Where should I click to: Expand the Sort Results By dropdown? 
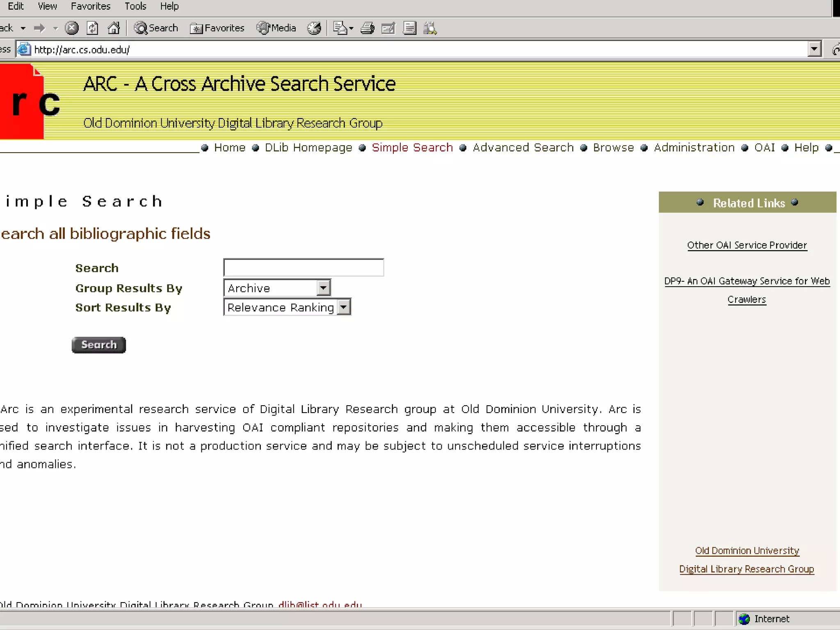(x=343, y=307)
